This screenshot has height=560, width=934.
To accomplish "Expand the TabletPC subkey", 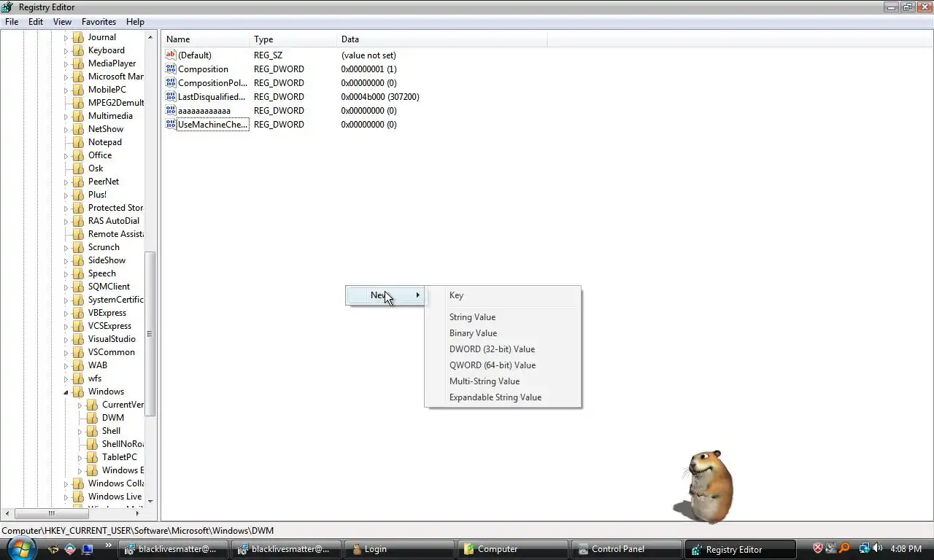I will point(80,457).
